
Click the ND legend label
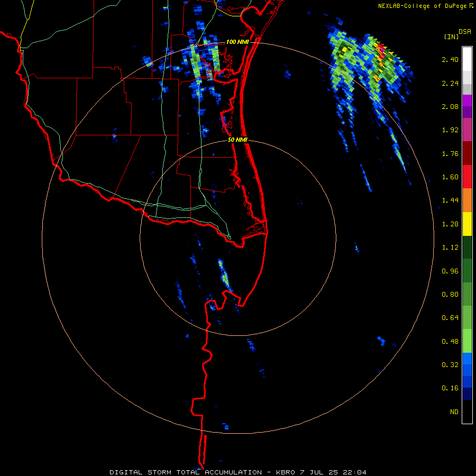click(x=454, y=412)
